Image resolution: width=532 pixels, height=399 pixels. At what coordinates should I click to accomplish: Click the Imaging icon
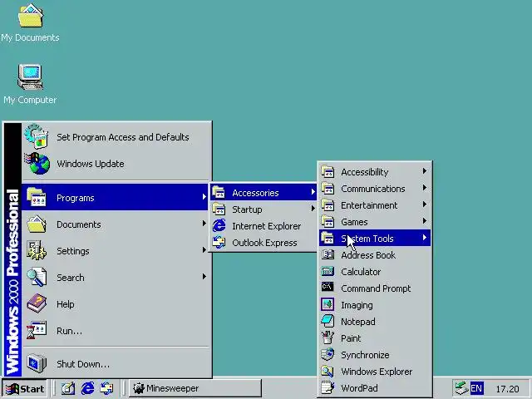point(328,304)
